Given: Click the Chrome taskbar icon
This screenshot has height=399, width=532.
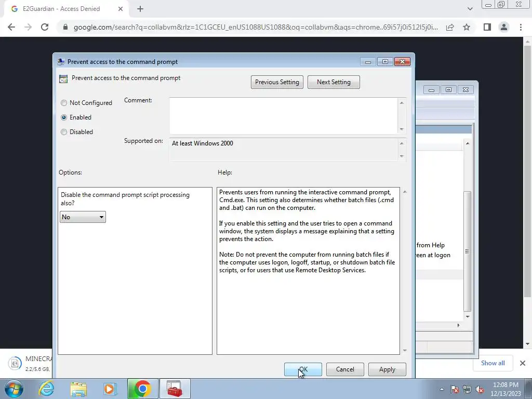Looking at the screenshot, I should point(142,389).
